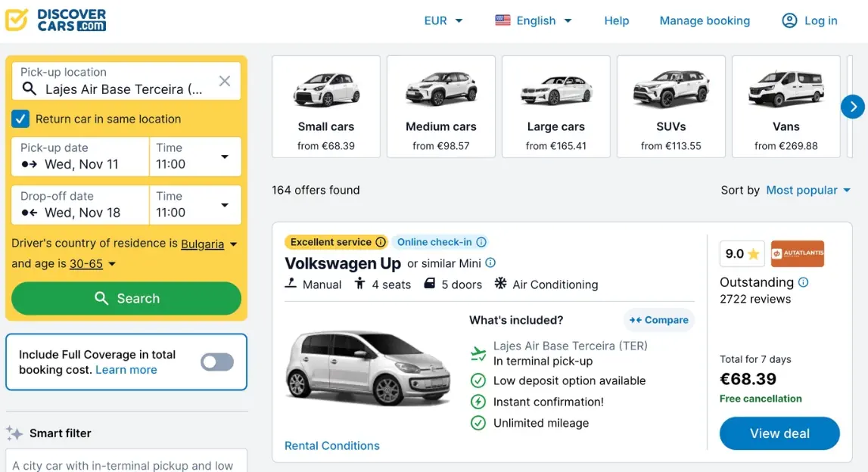The height and width of the screenshot is (472, 868).
Task: Click the pick-up date Wed, Nov 11
Action: (80, 157)
